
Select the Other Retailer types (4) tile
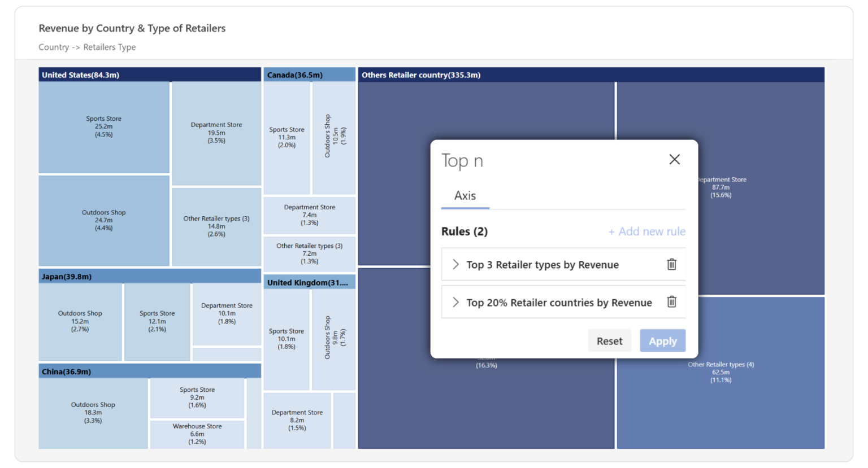(x=721, y=371)
